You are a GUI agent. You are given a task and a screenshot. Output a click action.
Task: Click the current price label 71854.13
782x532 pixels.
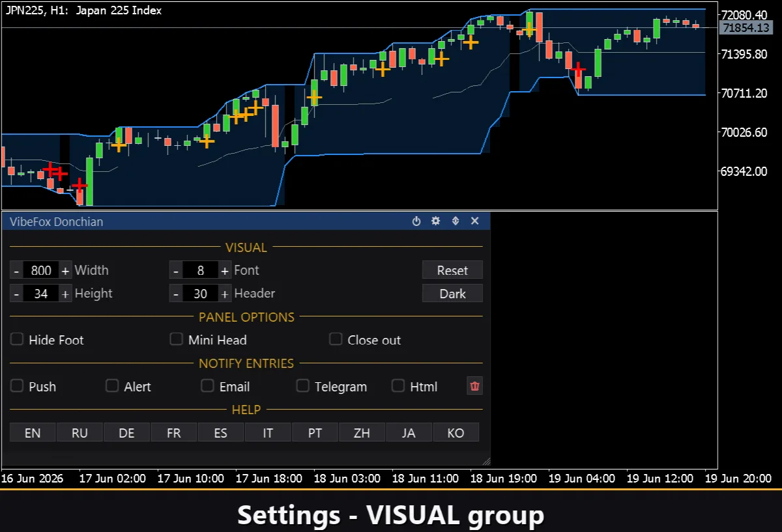pos(747,28)
